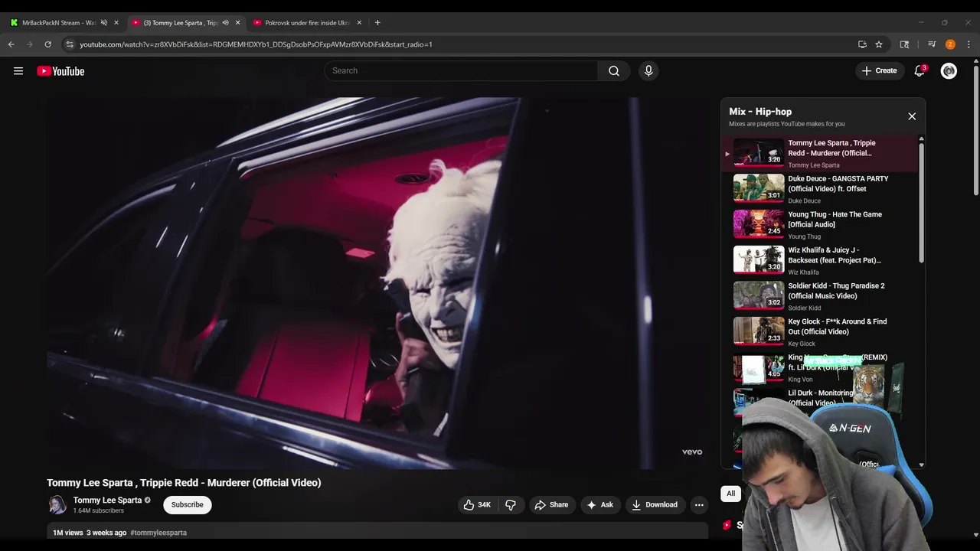Click the Ask button
980x551 pixels.
[x=599, y=504]
